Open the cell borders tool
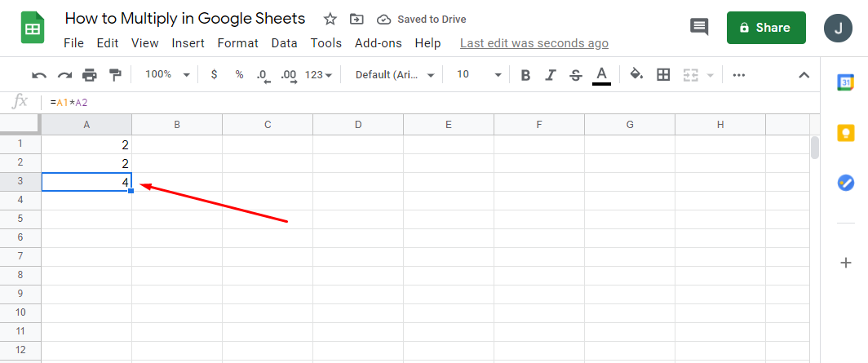This screenshot has height=363, width=868. pyautogui.click(x=663, y=75)
